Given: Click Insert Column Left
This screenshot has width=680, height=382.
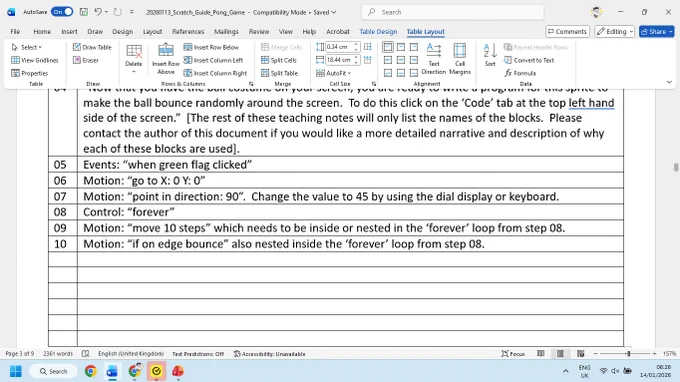Looking at the screenshot, I should (x=213, y=60).
